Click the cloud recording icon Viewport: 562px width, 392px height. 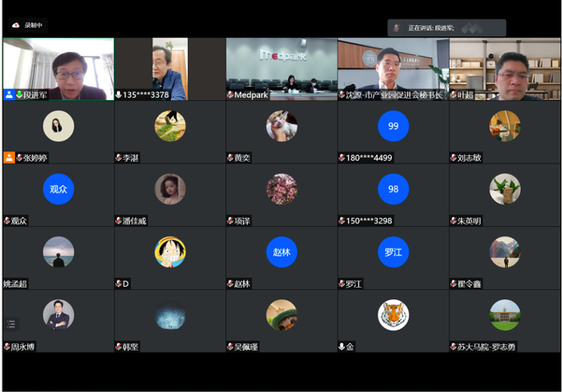click(x=16, y=25)
